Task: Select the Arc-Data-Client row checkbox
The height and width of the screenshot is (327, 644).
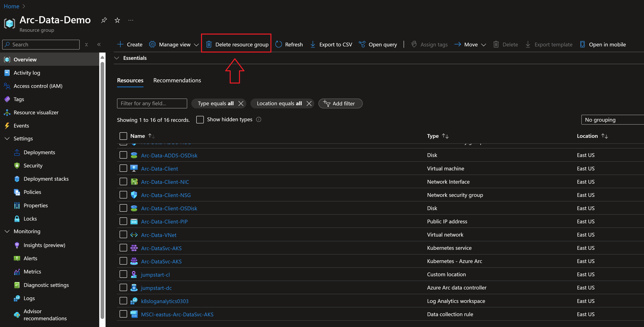Action: (x=123, y=168)
